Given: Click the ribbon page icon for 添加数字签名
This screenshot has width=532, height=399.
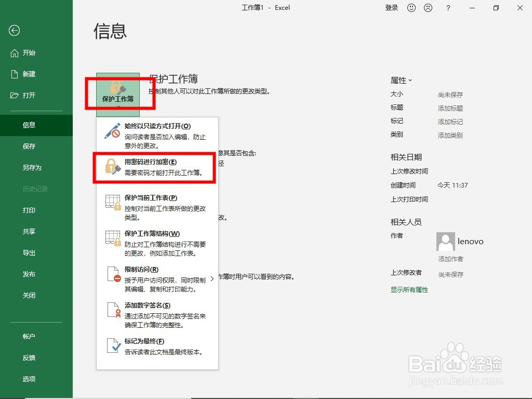Looking at the screenshot, I should pos(114,310).
